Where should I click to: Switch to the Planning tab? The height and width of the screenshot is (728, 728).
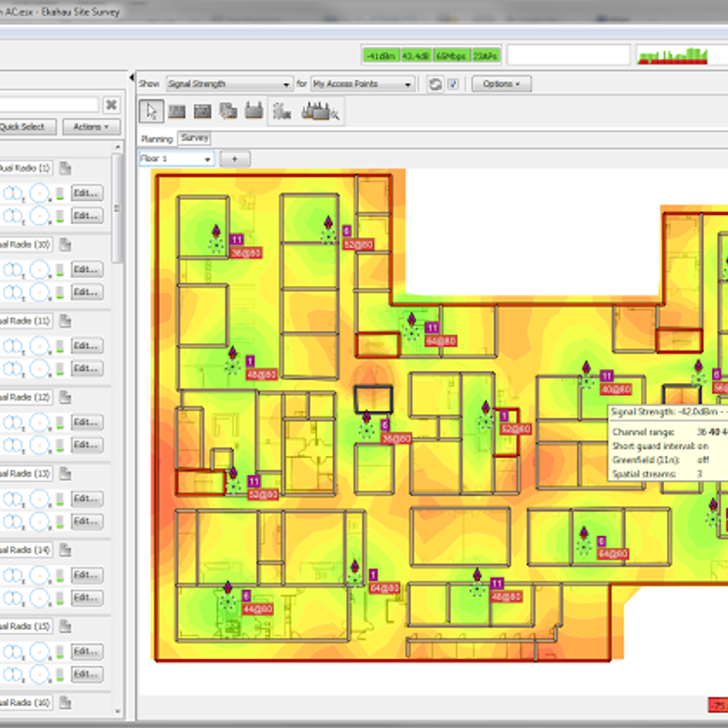tap(157, 139)
